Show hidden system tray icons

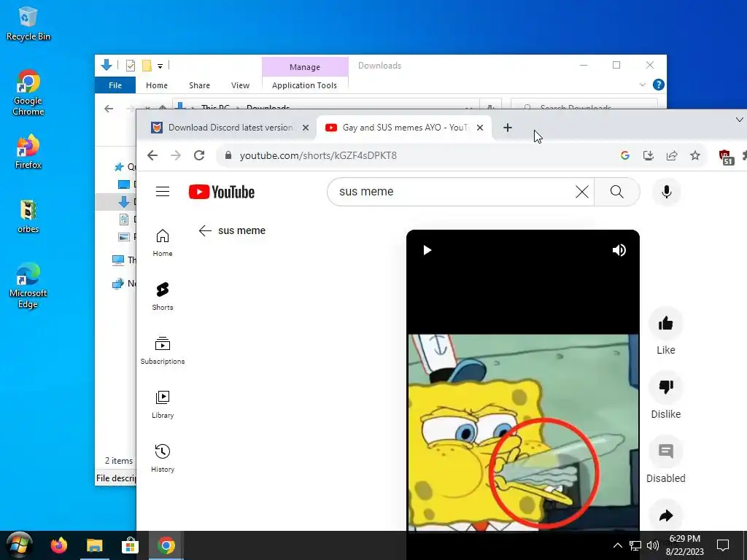pyautogui.click(x=617, y=545)
